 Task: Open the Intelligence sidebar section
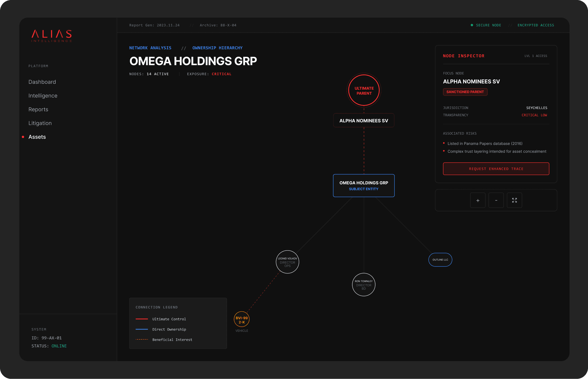(x=43, y=96)
